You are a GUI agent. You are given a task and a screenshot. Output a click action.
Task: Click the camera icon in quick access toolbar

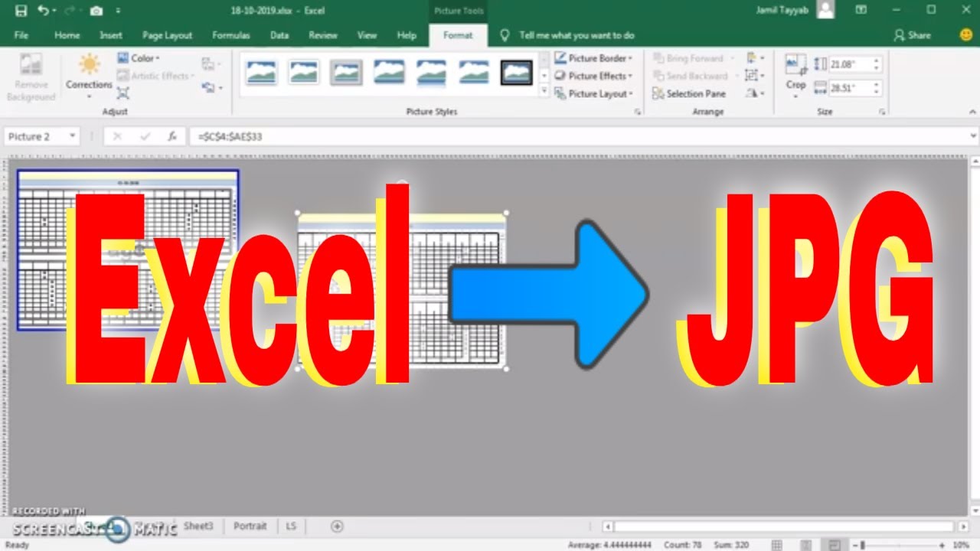[96, 11]
